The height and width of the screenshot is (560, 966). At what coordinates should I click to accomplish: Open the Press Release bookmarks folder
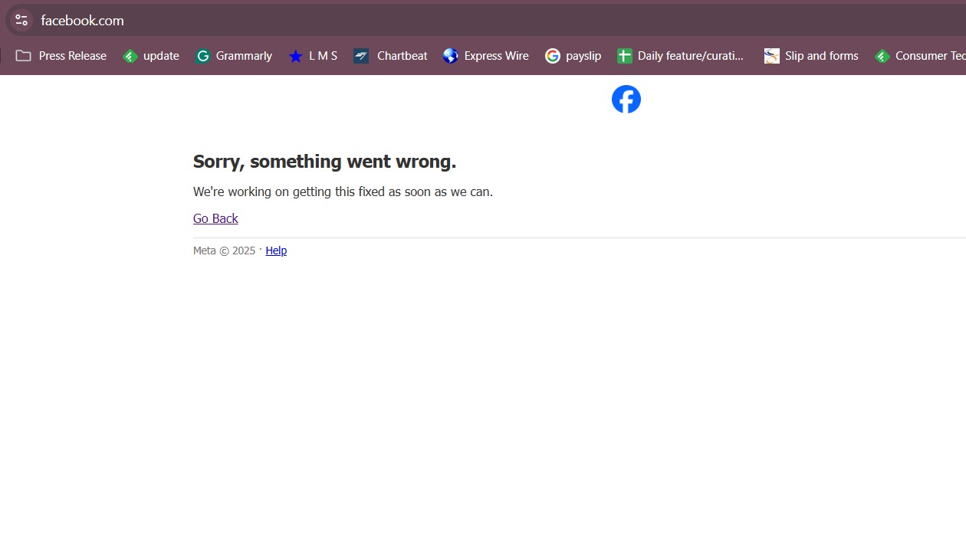[x=61, y=55]
